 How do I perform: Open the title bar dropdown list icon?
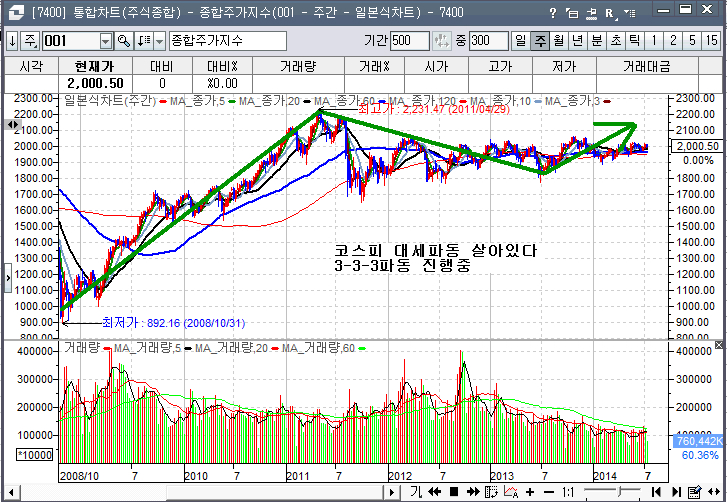629,13
